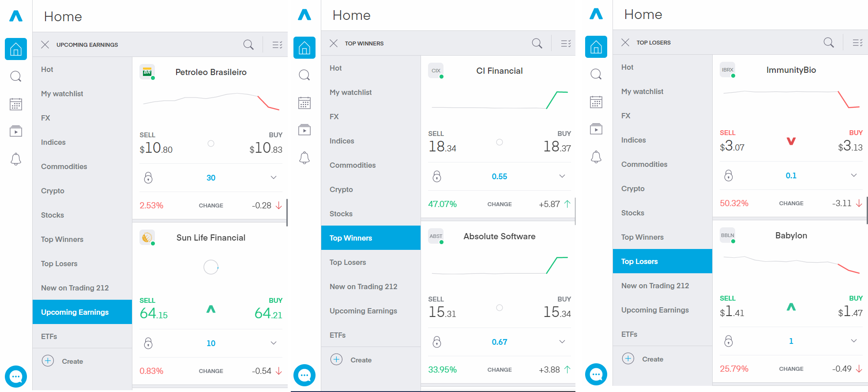Open Home icon in middle panel sidebar
Image resolution: width=868 pixels, height=392 pixels.
(x=304, y=48)
